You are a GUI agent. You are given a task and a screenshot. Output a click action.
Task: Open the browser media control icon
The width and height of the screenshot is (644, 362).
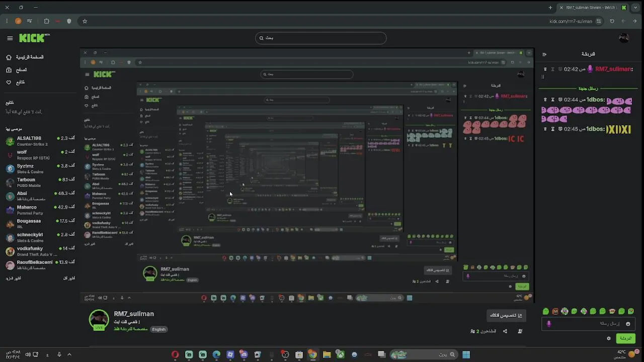(x=30, y=21)
